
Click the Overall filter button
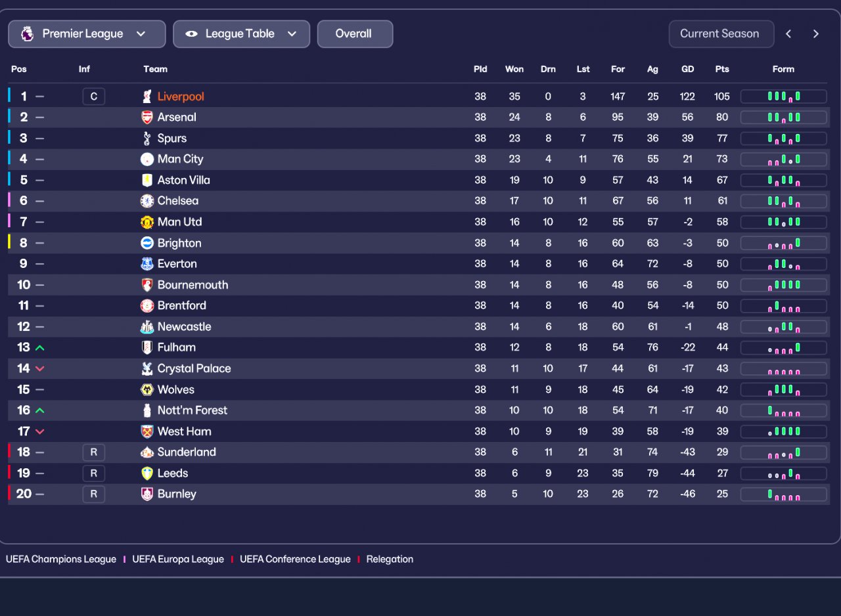pos(355,34)
